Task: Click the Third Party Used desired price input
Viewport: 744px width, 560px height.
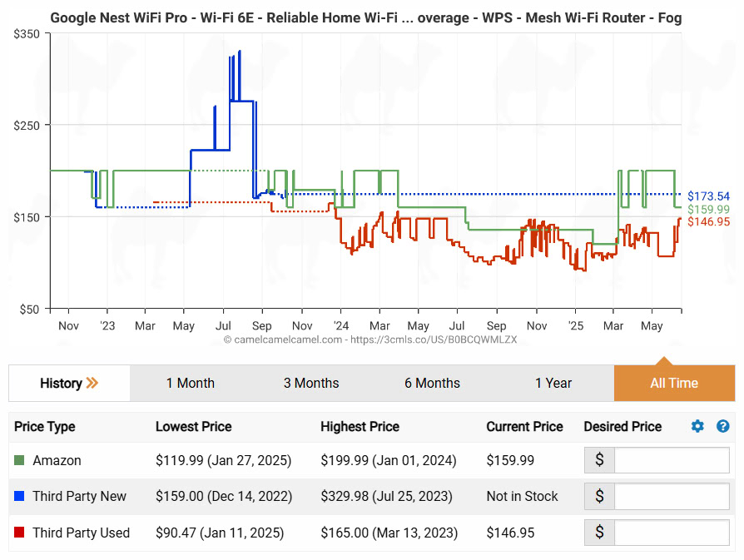Action: click(672, 533)
